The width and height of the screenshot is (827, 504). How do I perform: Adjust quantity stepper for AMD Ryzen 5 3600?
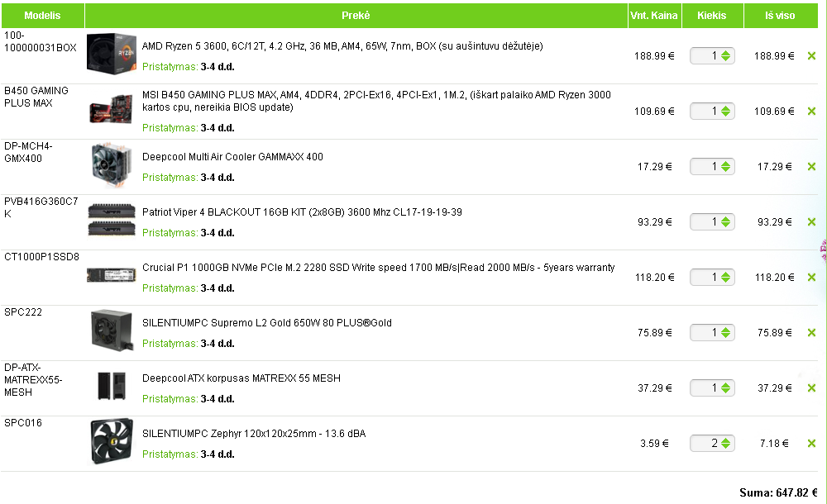click(726, 56)
